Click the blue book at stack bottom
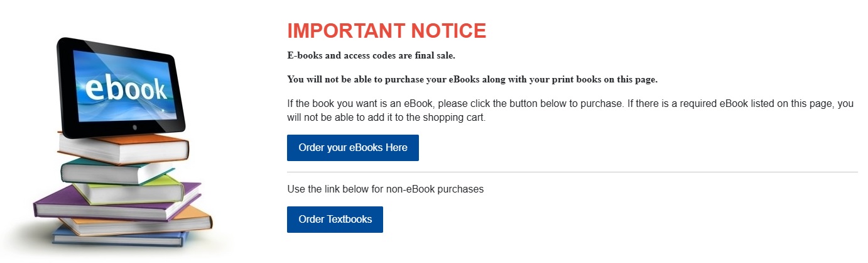 click(x=119, y=238)
